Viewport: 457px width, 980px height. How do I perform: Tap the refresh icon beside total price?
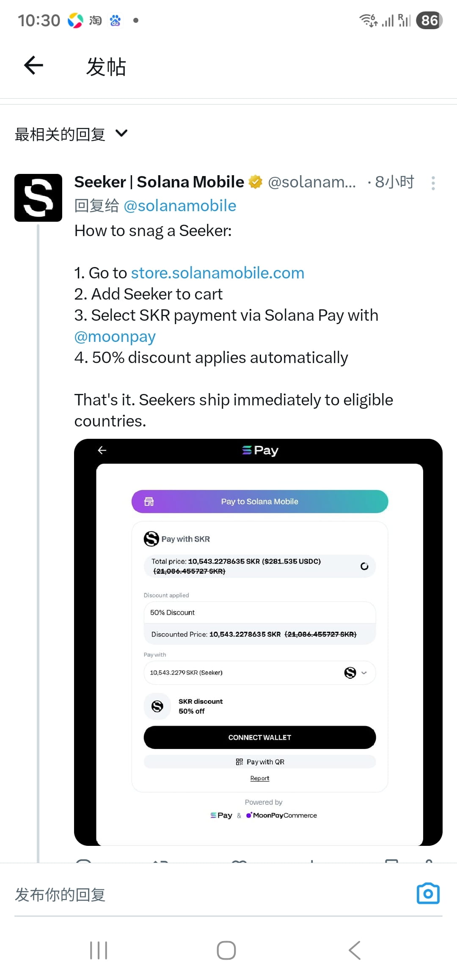point(364,566)
